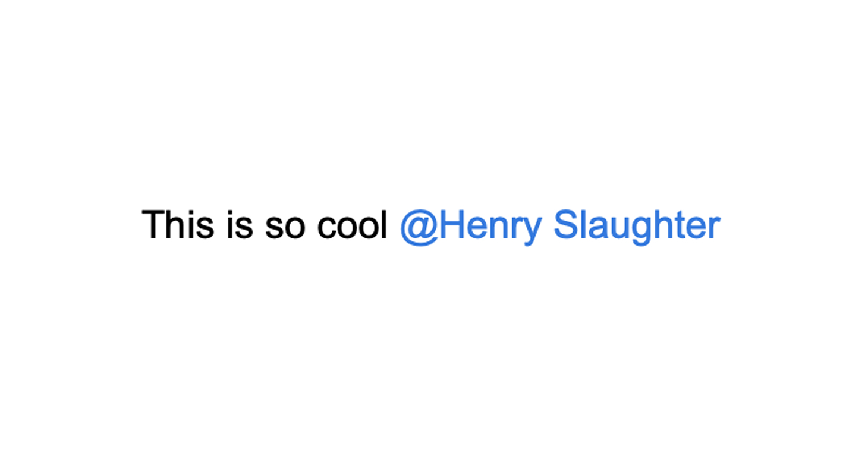Click the @ symbol before Henry

coord(419,226)
